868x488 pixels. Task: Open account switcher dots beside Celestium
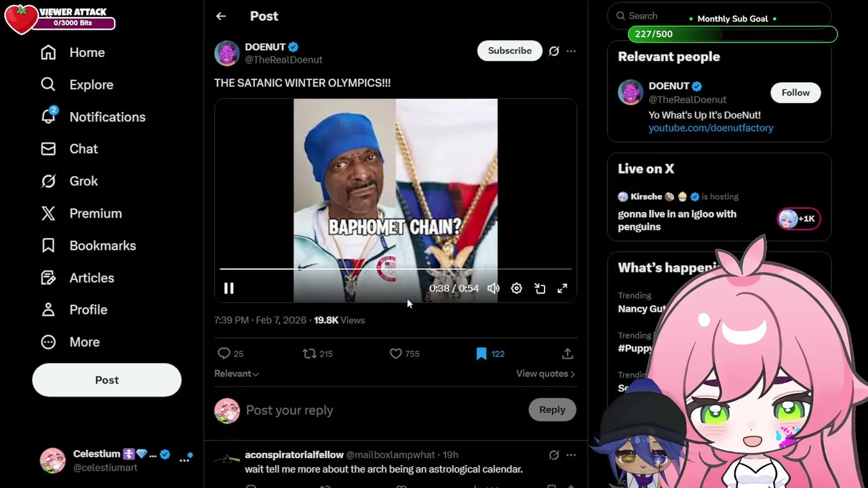tap(184, 460)
